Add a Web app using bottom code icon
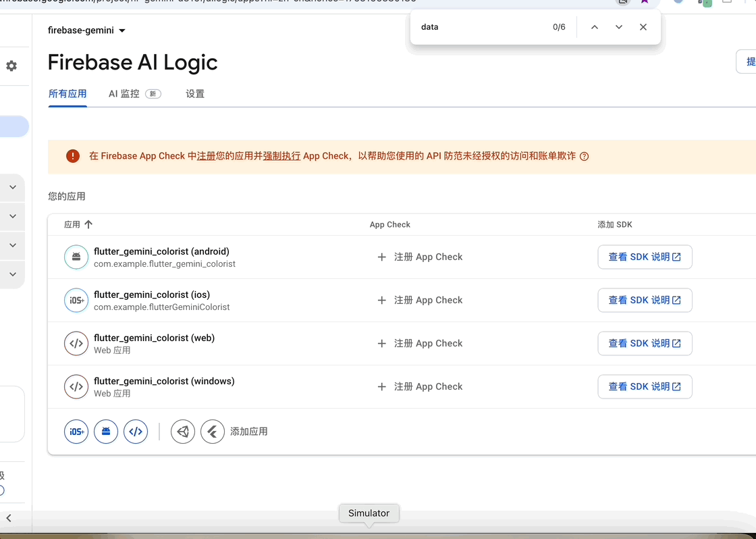 [136, 432]
